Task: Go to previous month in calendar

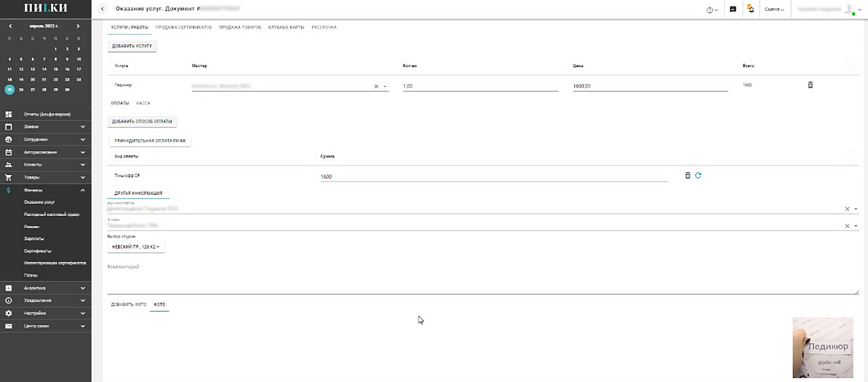Action: coord(10,26)
